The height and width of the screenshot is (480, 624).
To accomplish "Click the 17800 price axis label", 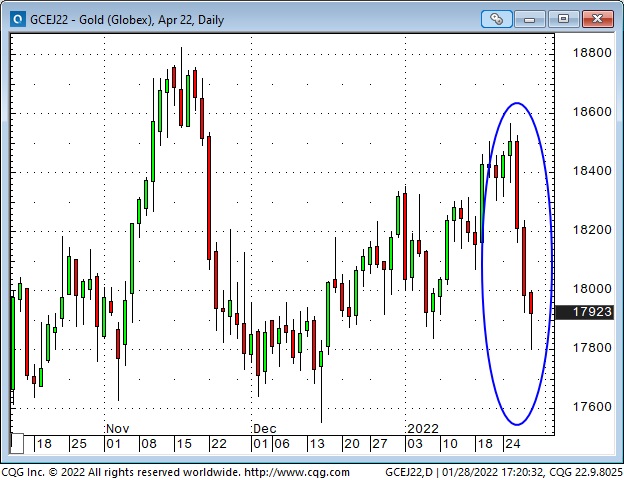I will coord(592,348).
